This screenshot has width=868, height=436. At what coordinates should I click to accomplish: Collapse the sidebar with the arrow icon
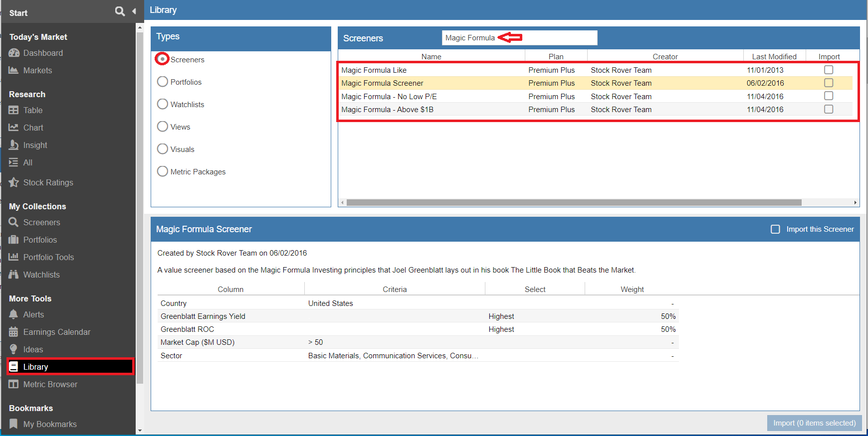[134, 11]
